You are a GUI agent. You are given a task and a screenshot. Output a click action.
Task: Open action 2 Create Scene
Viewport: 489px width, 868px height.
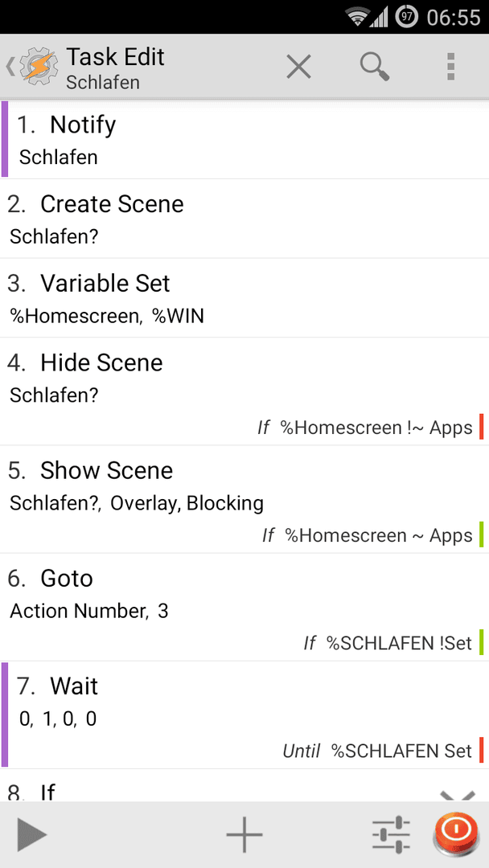[244, 219]
